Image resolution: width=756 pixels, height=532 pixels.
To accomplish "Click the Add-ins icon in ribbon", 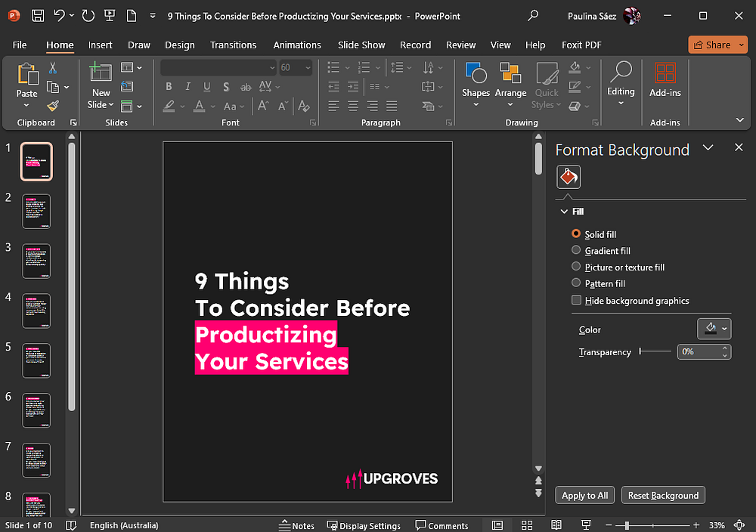I will [665, 81].
